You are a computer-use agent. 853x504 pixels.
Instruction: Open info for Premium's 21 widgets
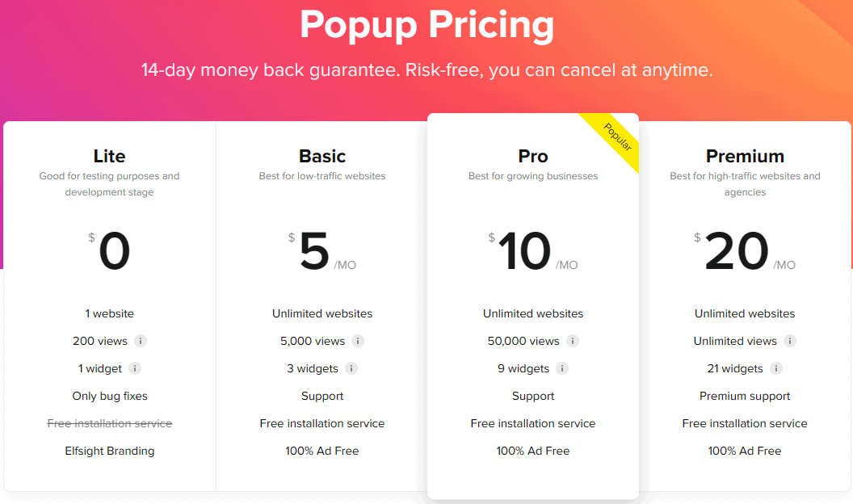click(x=776, y=368)
